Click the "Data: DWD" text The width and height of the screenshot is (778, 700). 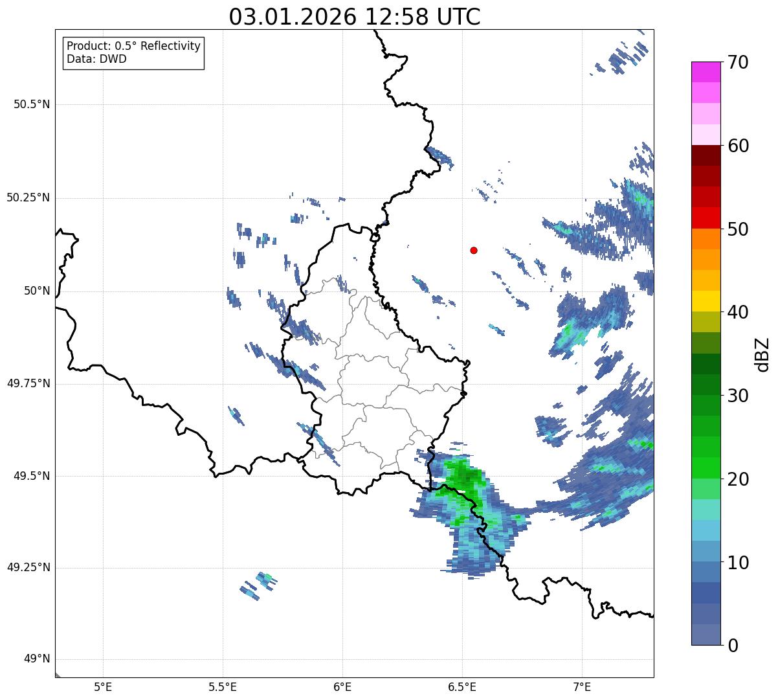click(96, 59)
